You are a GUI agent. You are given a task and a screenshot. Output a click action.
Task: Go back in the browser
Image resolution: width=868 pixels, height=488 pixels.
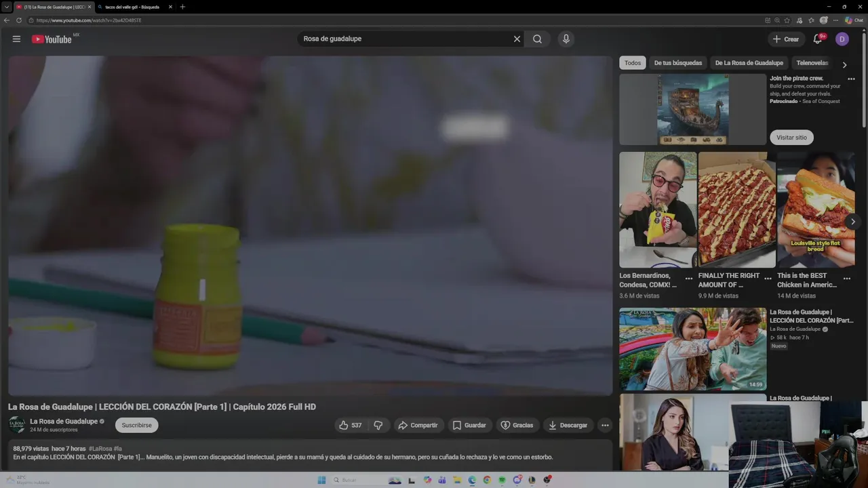[x=7, y=20]
